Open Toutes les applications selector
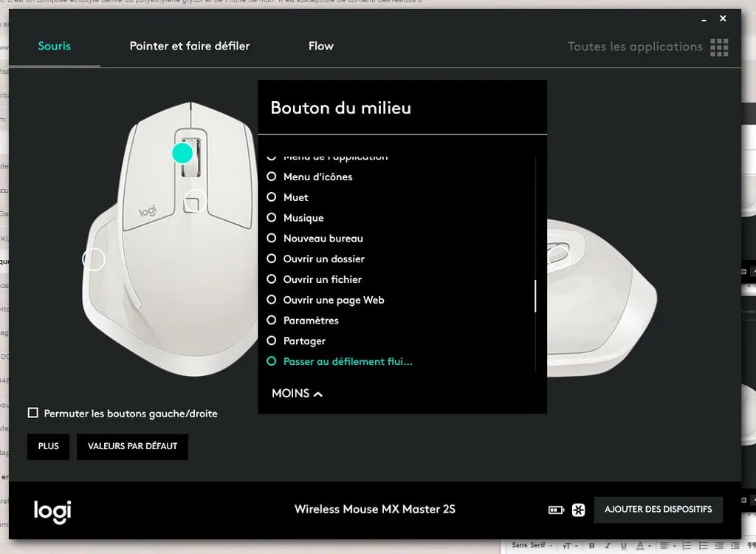This screenshot has height=554, width=756. click(635, 47)
